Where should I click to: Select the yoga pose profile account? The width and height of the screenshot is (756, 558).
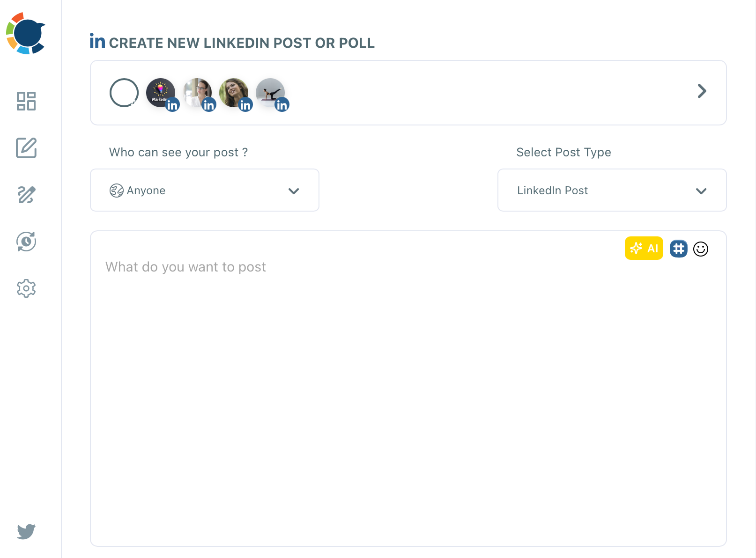click(x=271, y=92)
